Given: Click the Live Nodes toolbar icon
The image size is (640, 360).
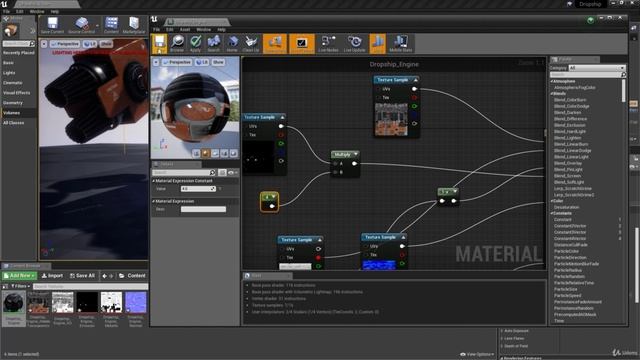Looking at the screenshot, I should (328, 44).
